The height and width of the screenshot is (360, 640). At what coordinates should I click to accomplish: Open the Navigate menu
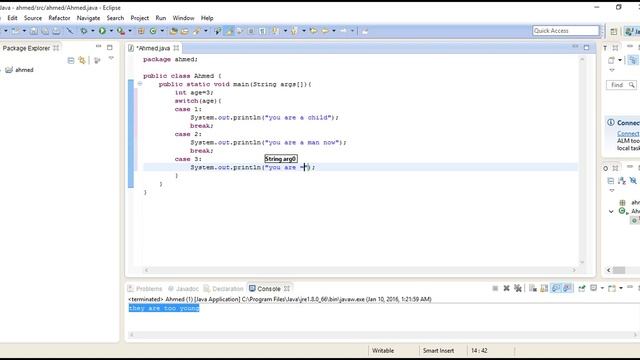[88, 18]
